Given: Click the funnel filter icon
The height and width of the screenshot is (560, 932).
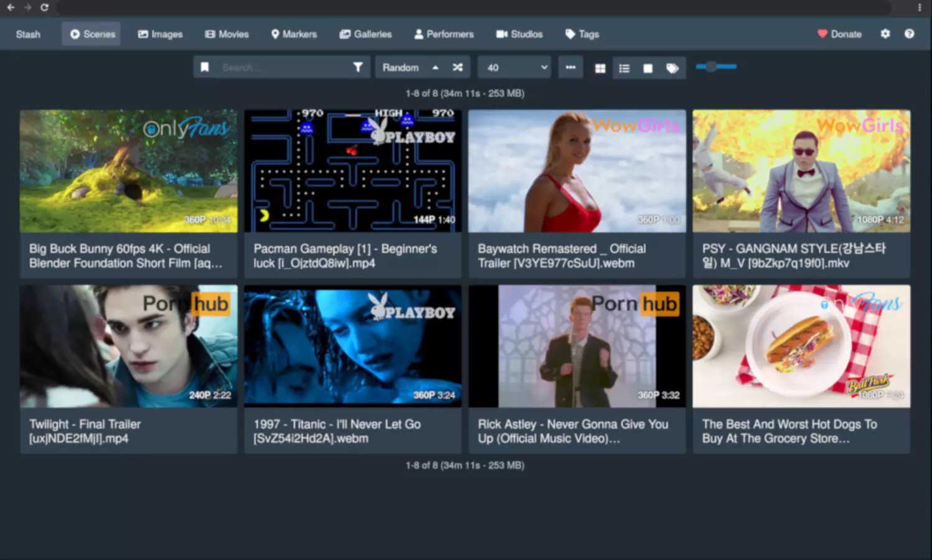Looking at the screenshot, I should click(358, 67).
